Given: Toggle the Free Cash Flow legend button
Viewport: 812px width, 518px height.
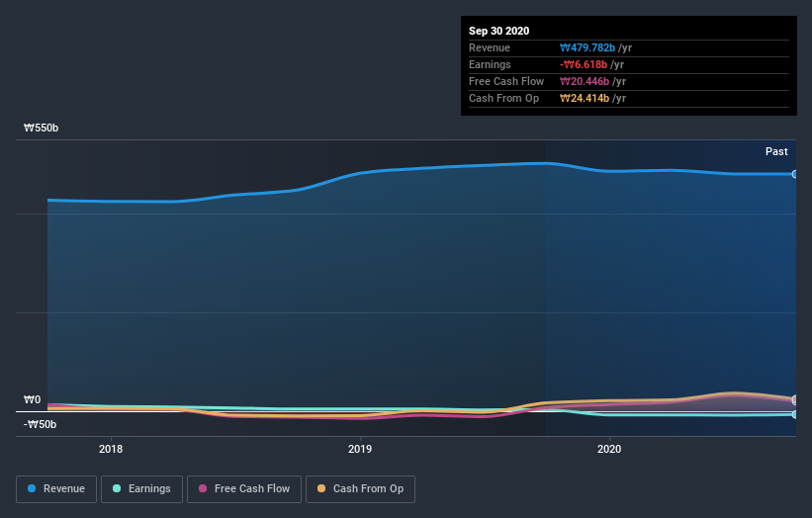Looking at the screenshot, I should (244, 489).
